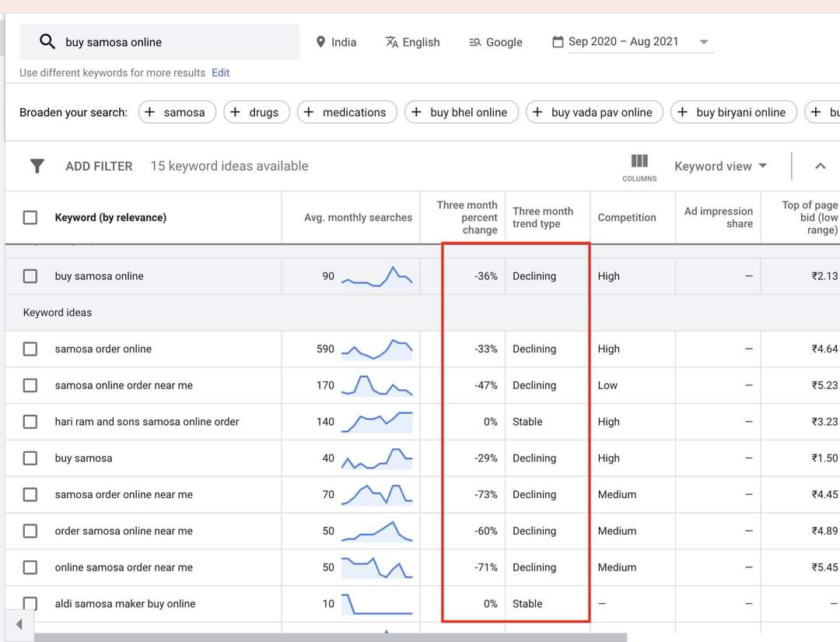
Task: Check the samosa order online checkbox
Action: click(x=30, y=349)
